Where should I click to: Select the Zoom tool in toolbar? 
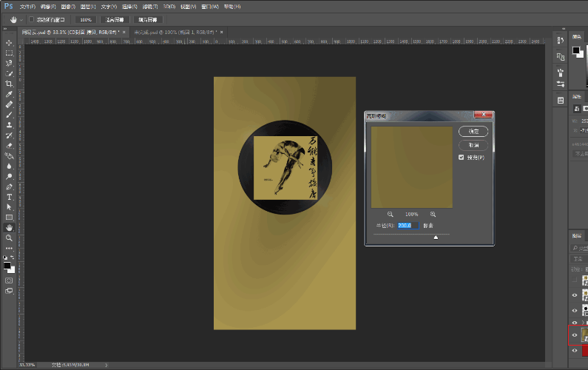pos(9,238)
